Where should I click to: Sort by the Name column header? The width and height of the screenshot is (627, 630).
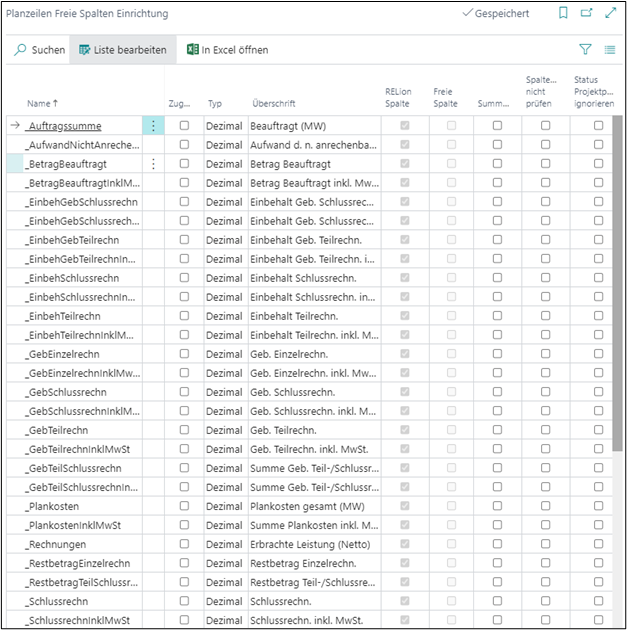42,103
